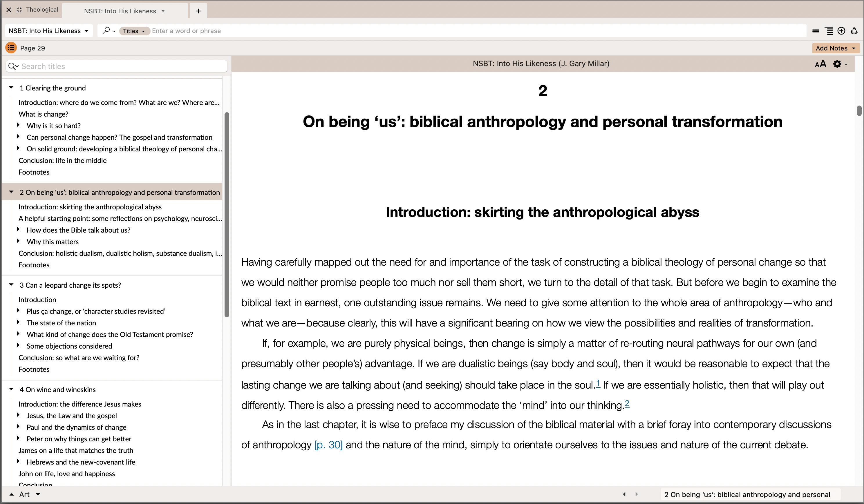This screenshot has width=864, height=504.
Task: Collapse chapter 1 Clearing the ground
Action: 11,88
